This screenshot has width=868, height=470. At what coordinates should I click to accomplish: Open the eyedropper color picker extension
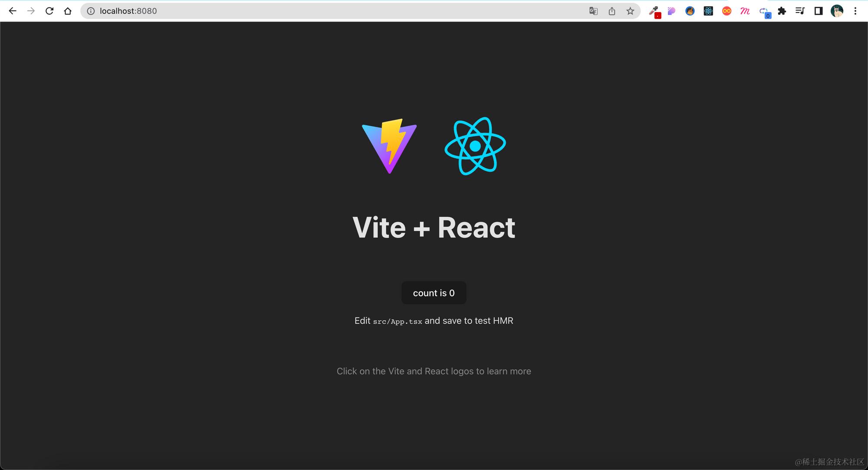pos(654,11)
